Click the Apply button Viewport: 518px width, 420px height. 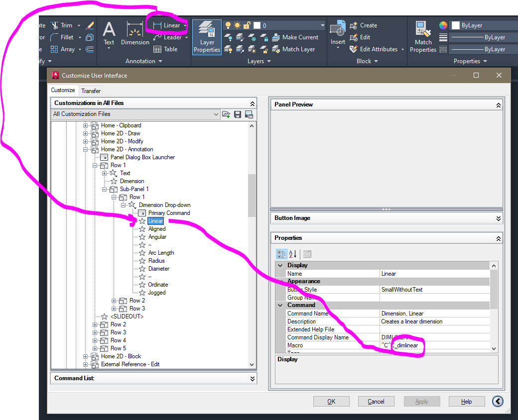(x=421, y=401)
